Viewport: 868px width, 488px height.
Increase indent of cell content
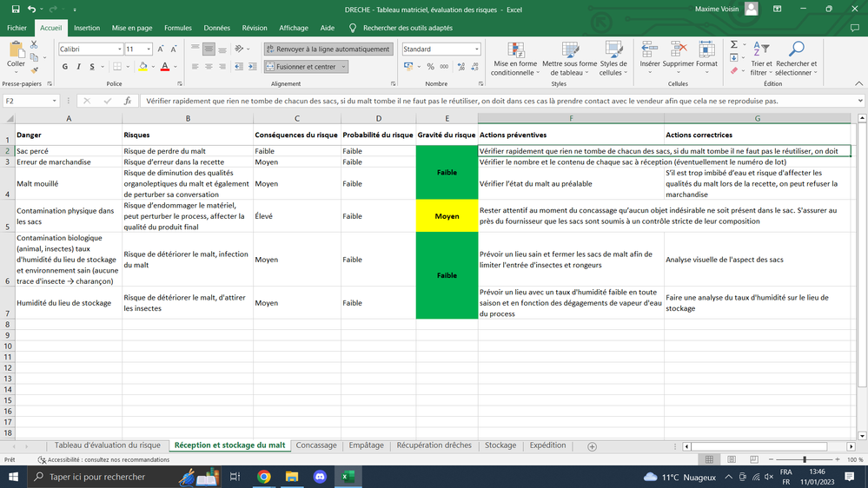(x=253, y=66)
